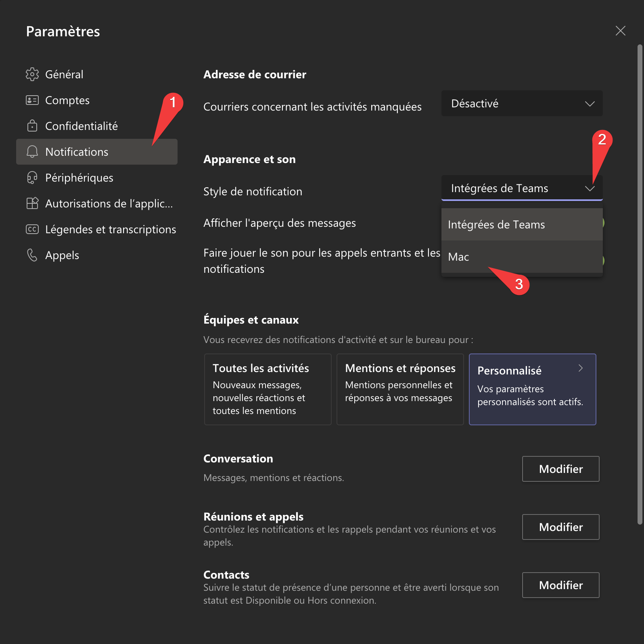Screen dimensions: 644x644
Task: Click the Confidentialité lock icon
Action: (32, 126)
